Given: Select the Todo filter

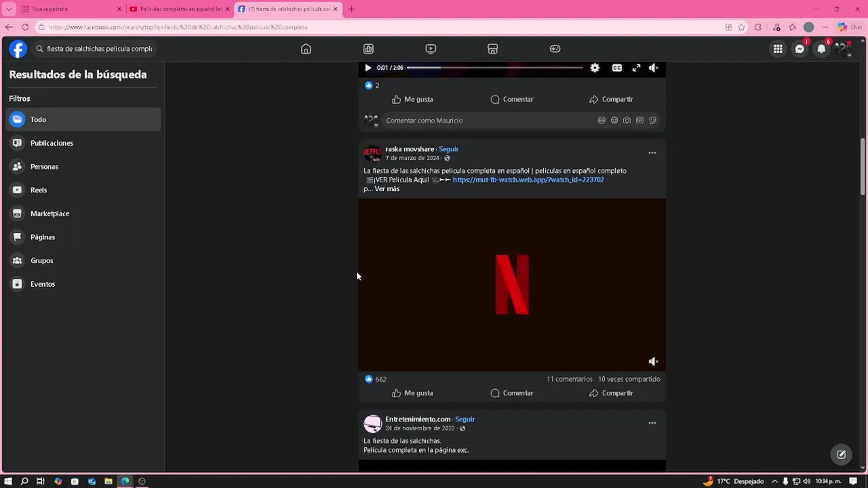Looking at the screenshot, I should point(84,119).
